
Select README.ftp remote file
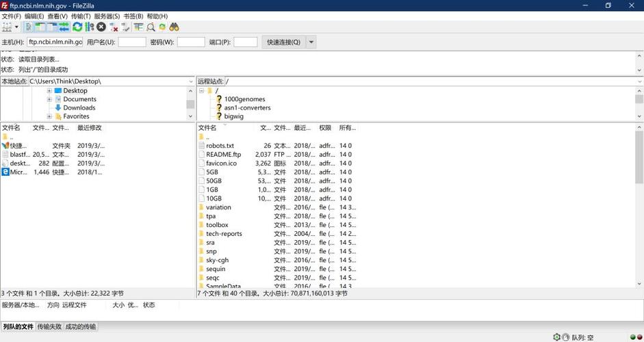[223, 155]
